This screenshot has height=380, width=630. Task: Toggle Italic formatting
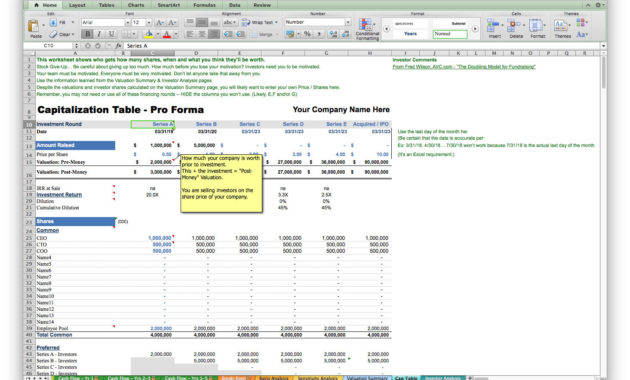pos(99,34)
